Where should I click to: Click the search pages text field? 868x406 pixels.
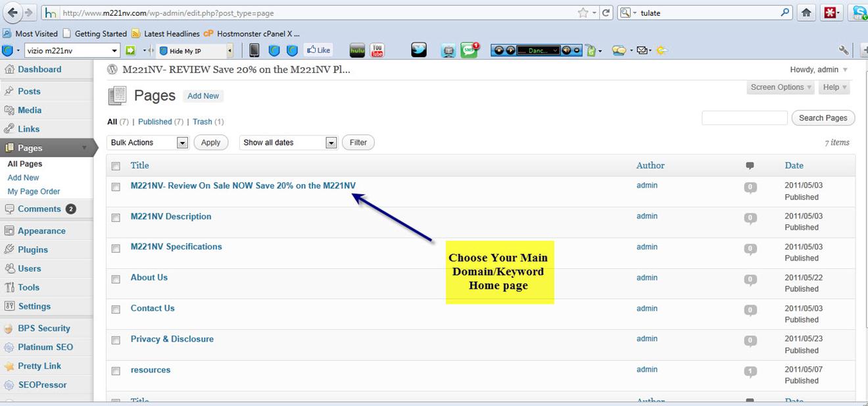(x=744, y=118)
